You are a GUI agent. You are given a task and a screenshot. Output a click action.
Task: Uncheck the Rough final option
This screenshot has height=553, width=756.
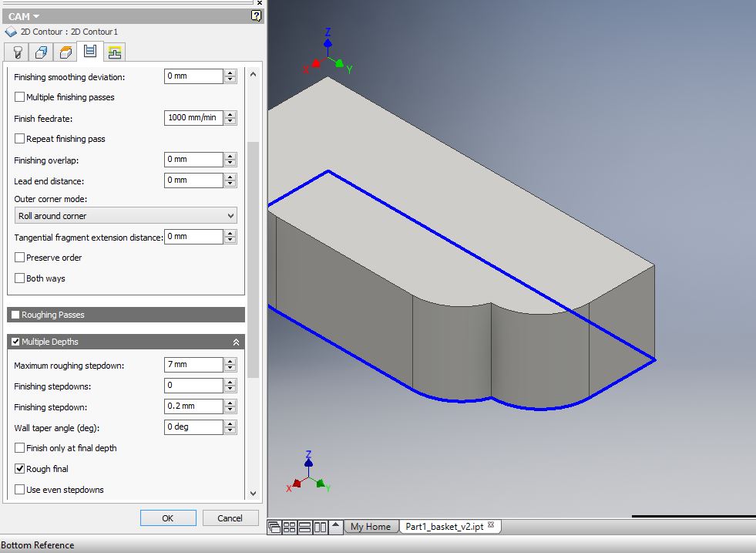(20, 469)
